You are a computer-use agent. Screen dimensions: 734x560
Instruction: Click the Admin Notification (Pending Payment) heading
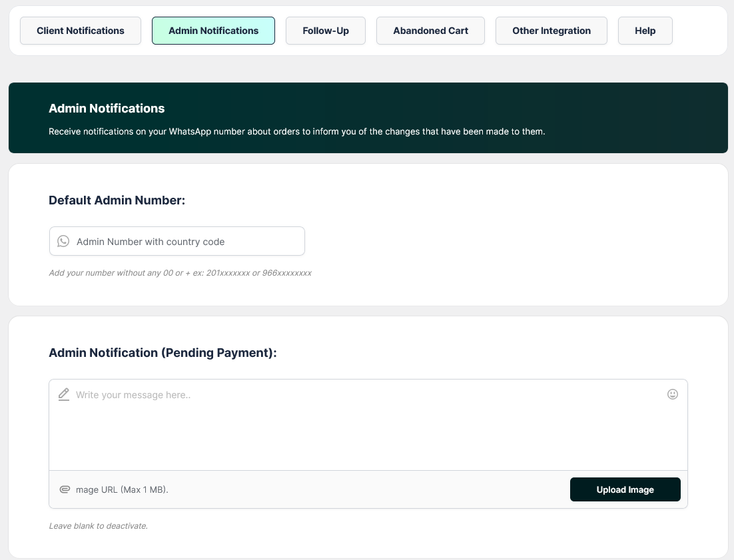tap(163, 353)
